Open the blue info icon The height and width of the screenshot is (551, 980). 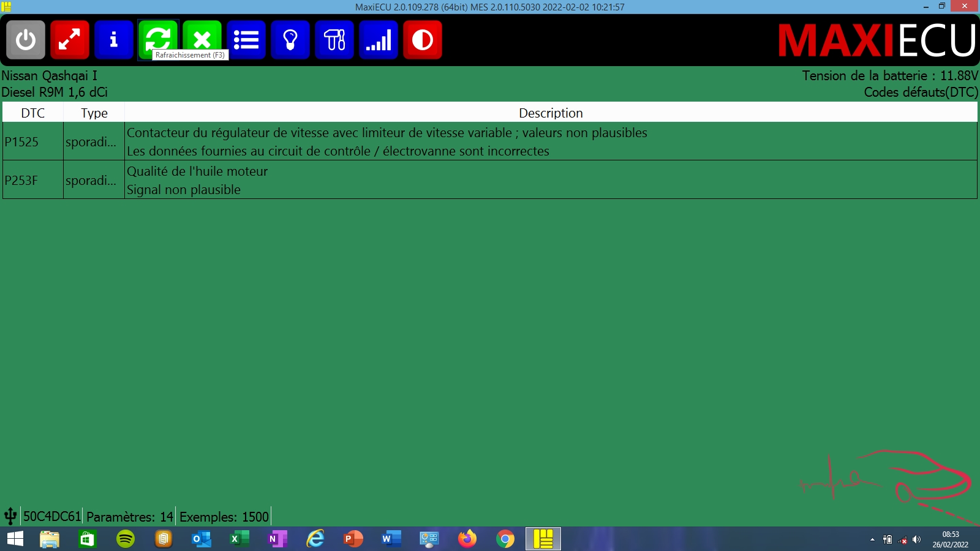coord(114,40)
